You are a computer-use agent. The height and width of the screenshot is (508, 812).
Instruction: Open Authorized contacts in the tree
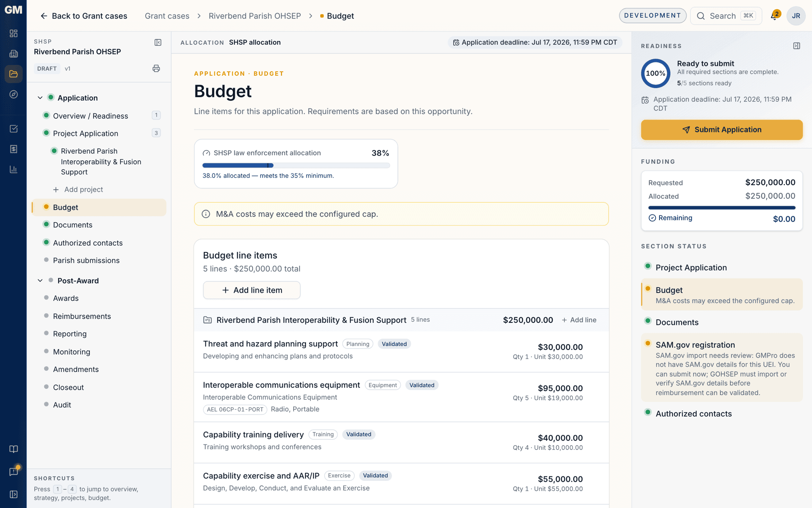pyautogui.click(x=99, y=243)
